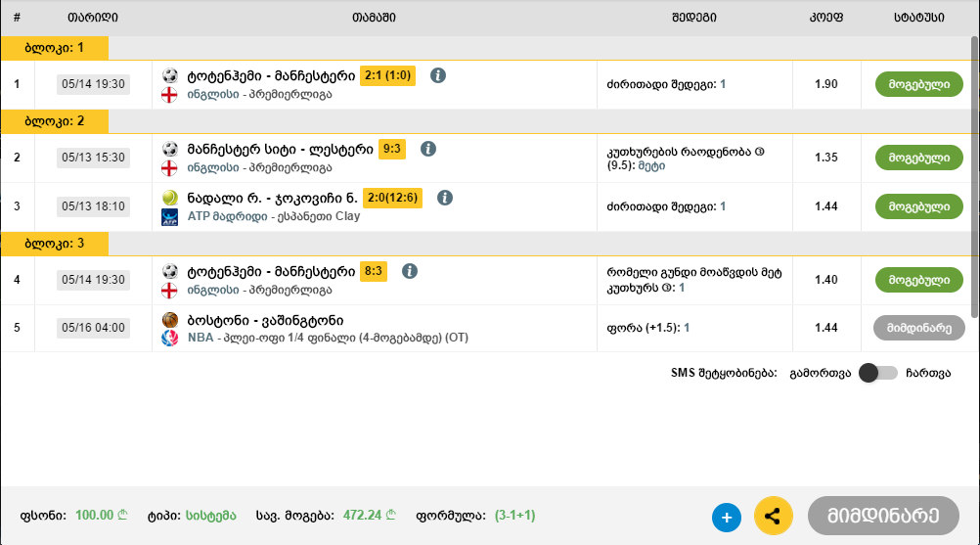Screen dimensions: 980x545
Task: Open info icon for ტოტენჰემი 2:1 match
Action: tap(438, 75)
